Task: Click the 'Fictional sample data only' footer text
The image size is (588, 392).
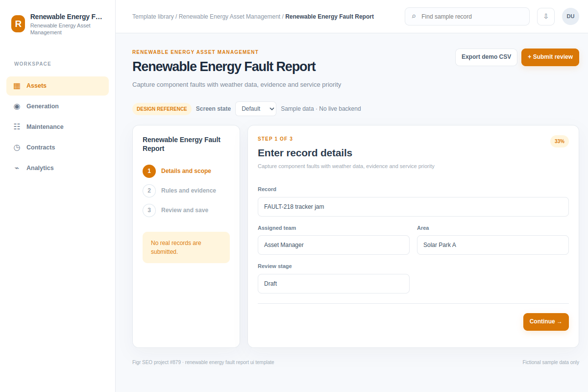Action: (x=551, y=363)
